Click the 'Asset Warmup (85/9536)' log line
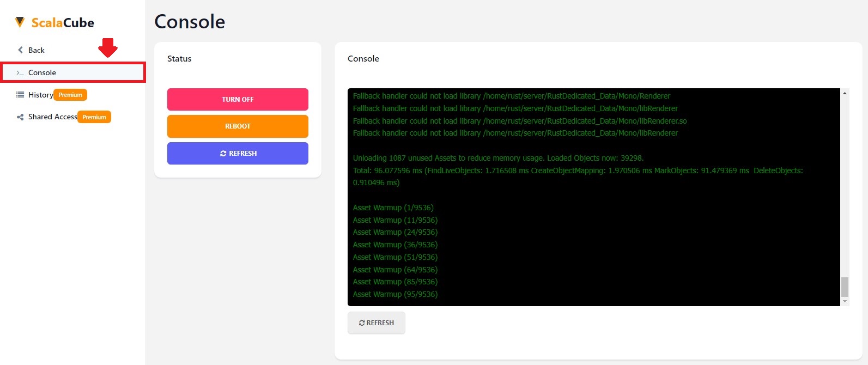Viewport: 868px width, 365px height. coord(395,282)
